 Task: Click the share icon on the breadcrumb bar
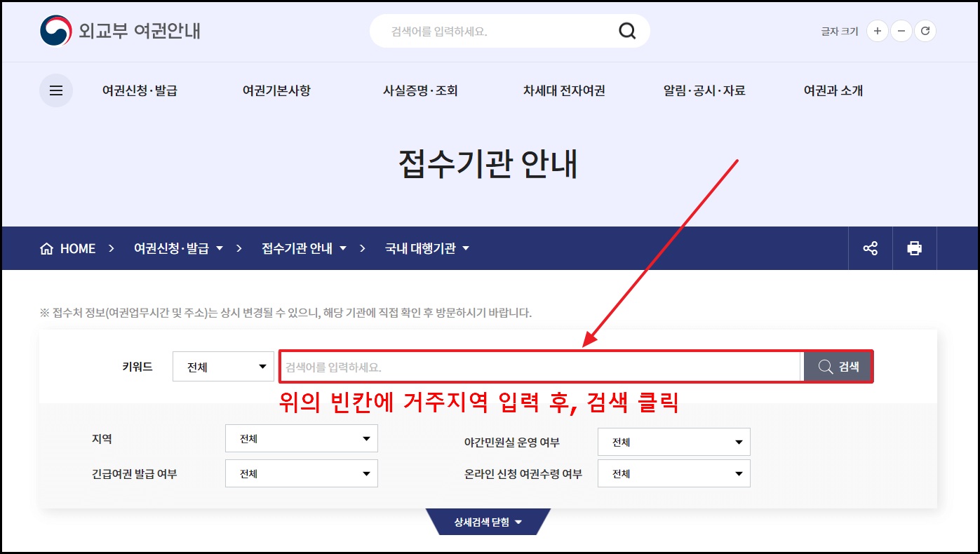pyautogui.click(x=870, y=248)
